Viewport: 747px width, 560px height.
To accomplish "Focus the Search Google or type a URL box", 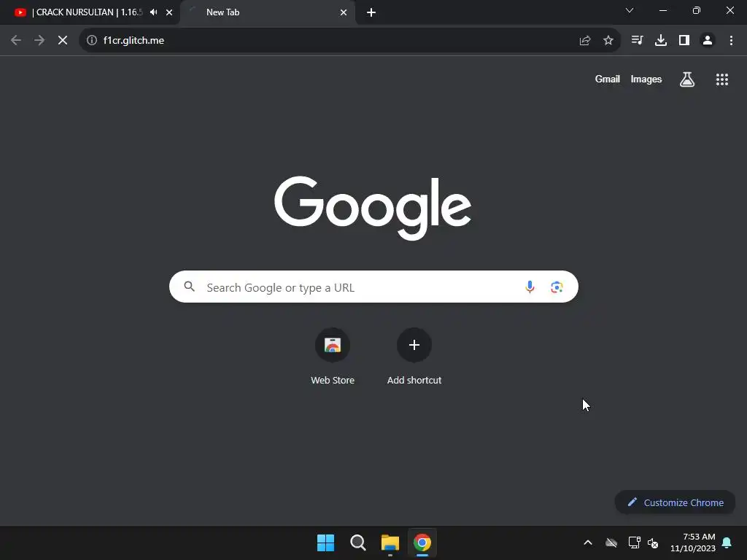I will tap(373, 287).
